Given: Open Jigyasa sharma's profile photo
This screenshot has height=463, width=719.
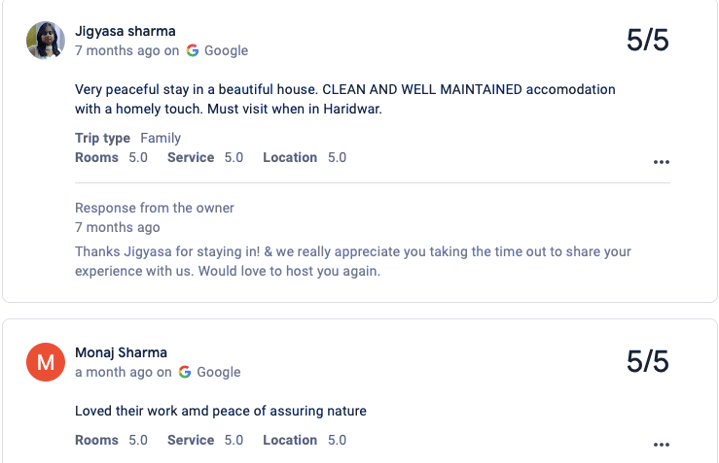Looking at the screenshot, I should click(x=45, y=40).
